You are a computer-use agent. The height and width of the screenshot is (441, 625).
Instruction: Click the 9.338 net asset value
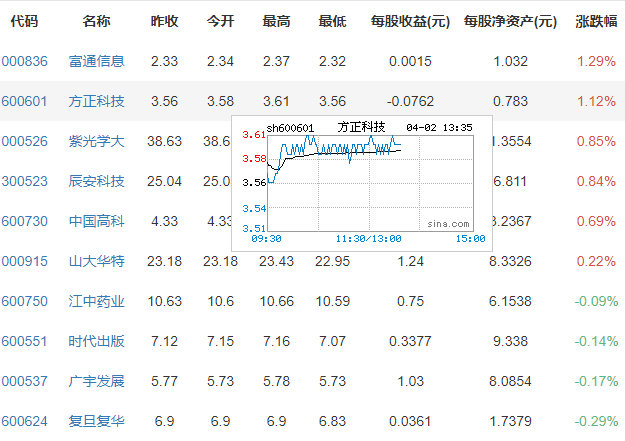coord(510,341)
